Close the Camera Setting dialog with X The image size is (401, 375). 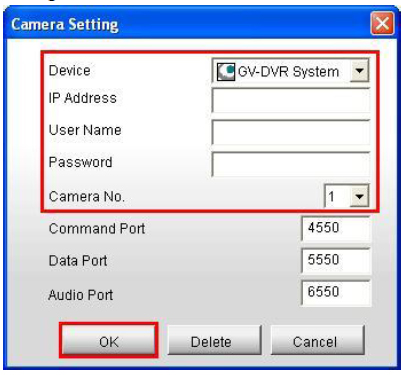tap(382, 24)
